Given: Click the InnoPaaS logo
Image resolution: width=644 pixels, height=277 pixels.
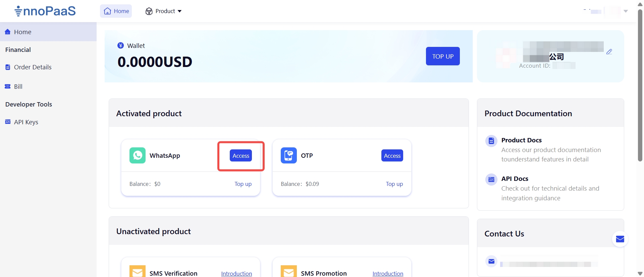Looking at the screenshot, I should [x=45, y=11].
